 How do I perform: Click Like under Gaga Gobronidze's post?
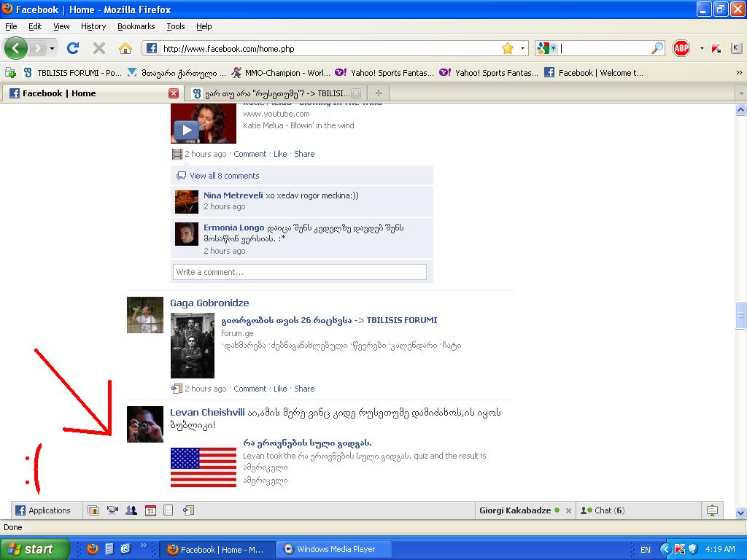(280, 389)
